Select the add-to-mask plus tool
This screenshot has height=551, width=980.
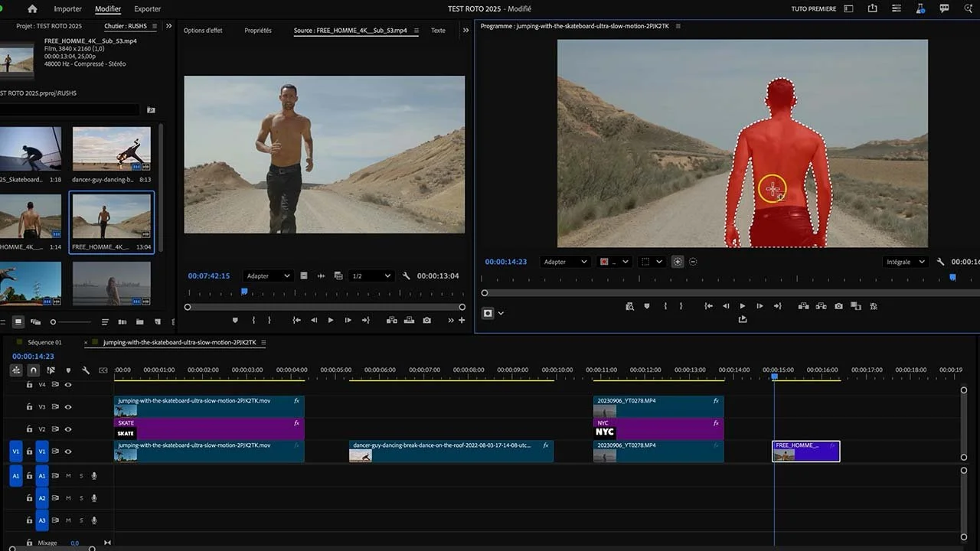click(678, 262)
